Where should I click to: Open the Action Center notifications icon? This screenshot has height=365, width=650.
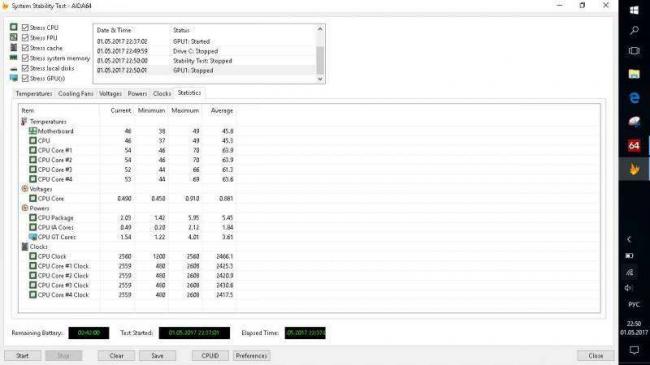(634, 350)
